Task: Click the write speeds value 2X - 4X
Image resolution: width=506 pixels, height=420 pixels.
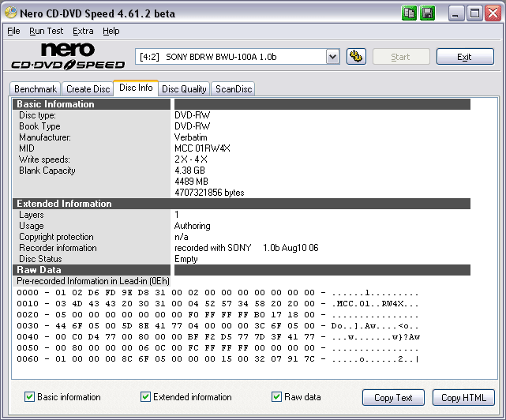Action: tap(191, 159)
